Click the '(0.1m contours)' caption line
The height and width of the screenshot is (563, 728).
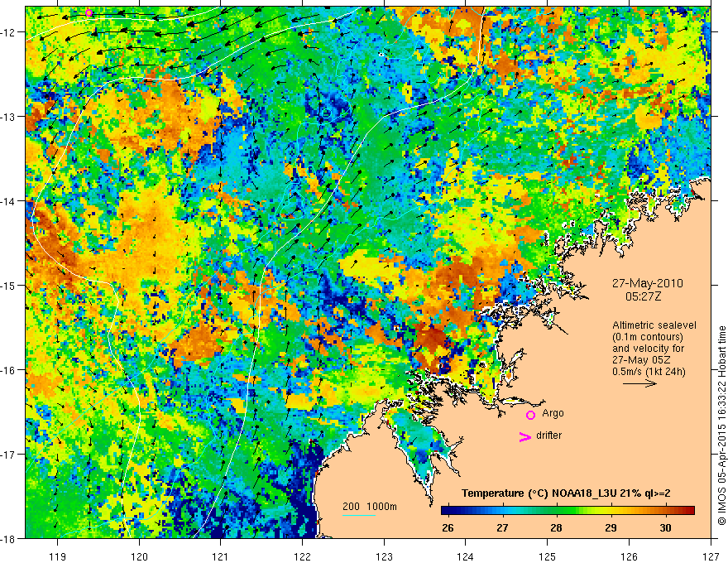click(x=648, y=337)
